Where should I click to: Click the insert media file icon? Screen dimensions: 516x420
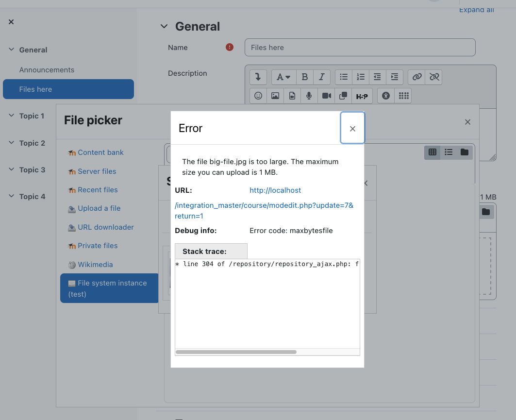tap(292, 96)
